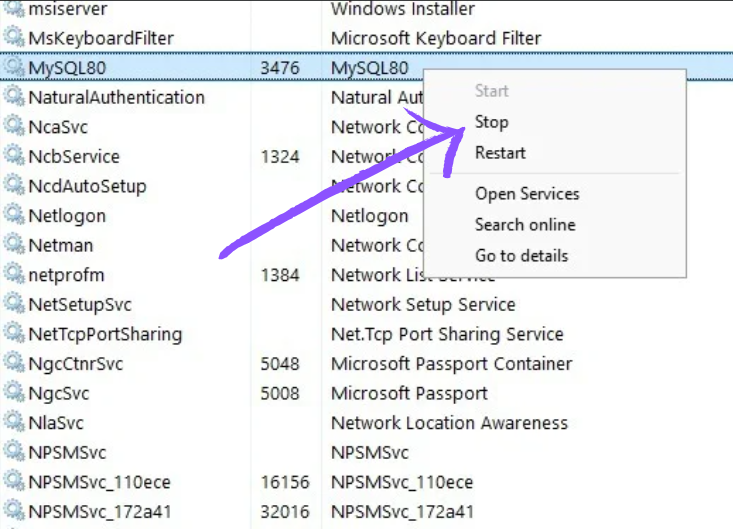The width and height of the screenshot is (733, 529).
Task: Select PID 5048 of NgcCtnrSvc
Action: coord(279,364)
